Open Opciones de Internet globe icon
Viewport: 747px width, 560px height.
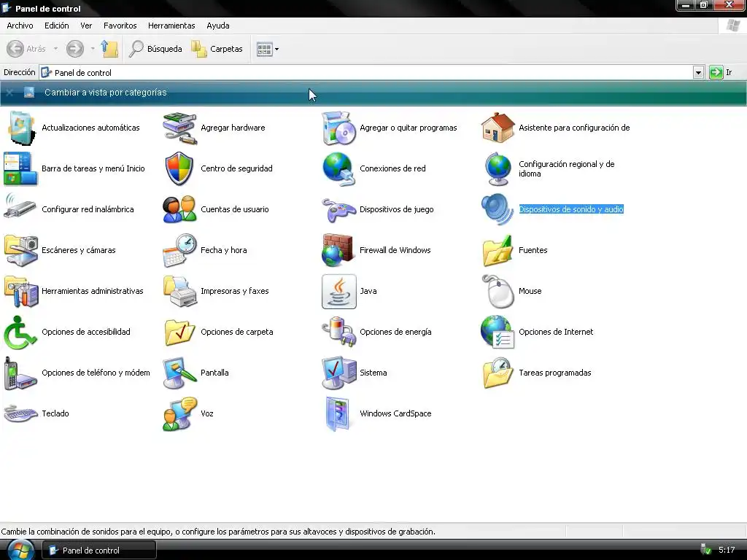point(498,332)
